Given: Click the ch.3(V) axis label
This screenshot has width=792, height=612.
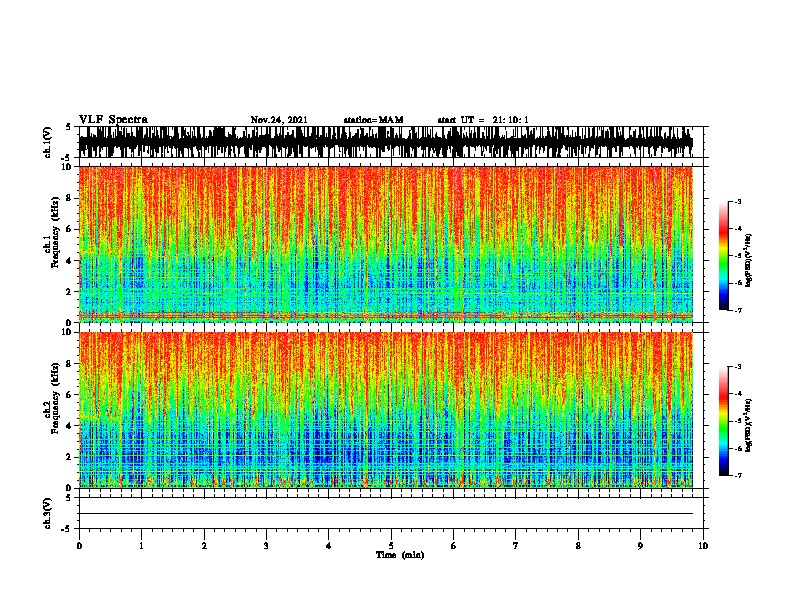Looking at the screenshot, I should 47,513.
